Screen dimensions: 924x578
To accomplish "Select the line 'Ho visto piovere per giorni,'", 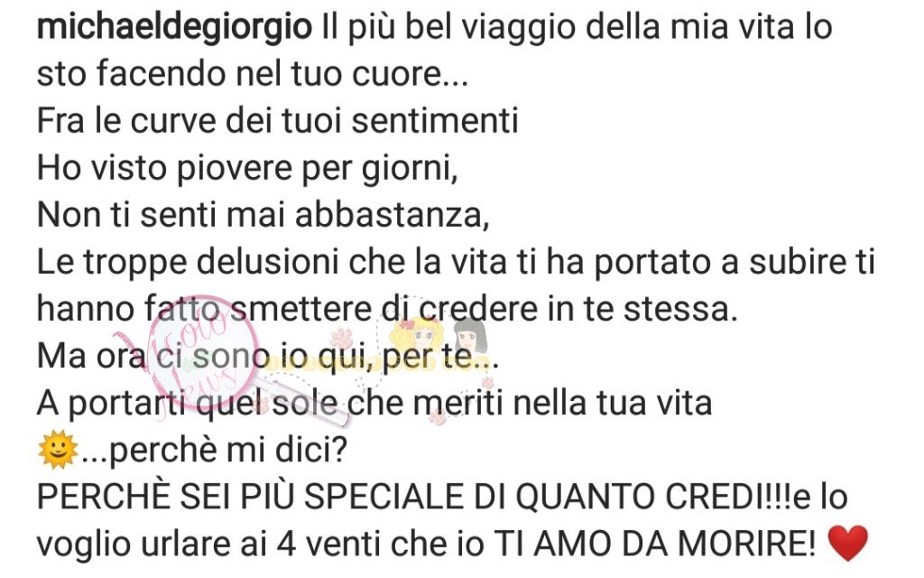I will 247,169.
